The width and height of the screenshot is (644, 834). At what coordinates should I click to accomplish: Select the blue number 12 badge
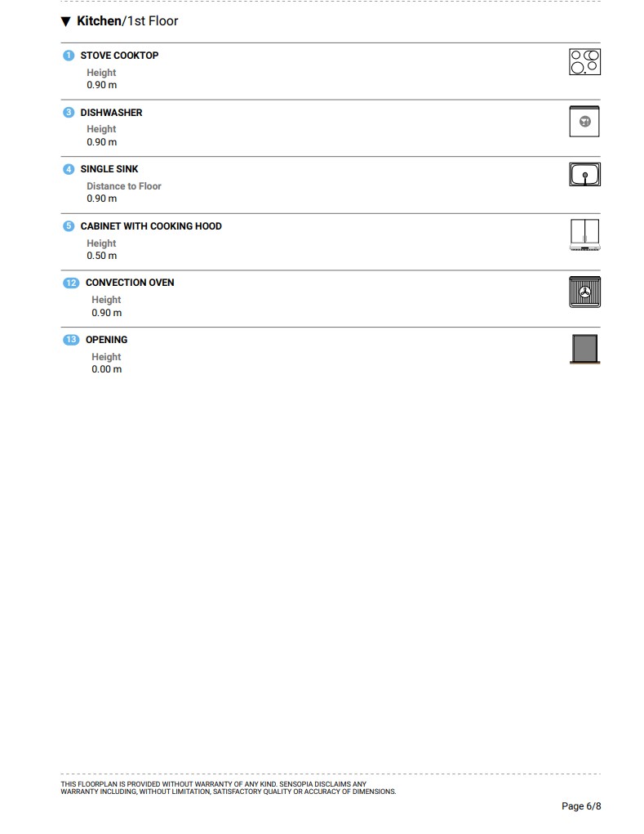click(71, 283)
